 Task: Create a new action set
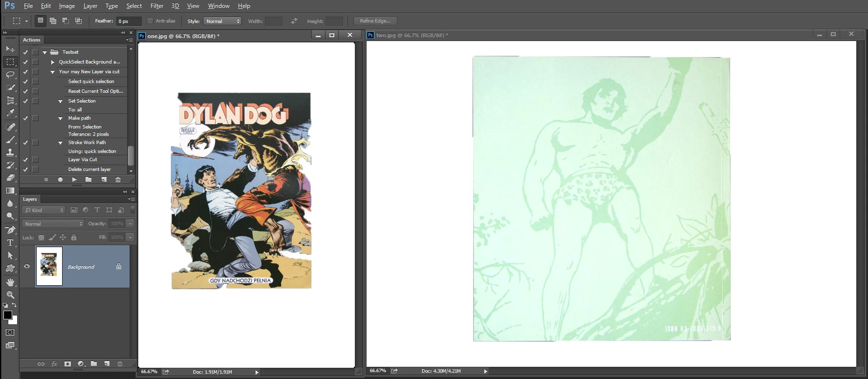click(x=88, y=179)
